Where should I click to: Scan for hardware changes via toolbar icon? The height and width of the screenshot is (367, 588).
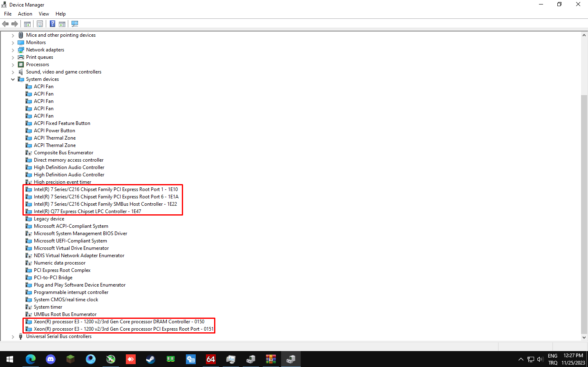[75, 24]
